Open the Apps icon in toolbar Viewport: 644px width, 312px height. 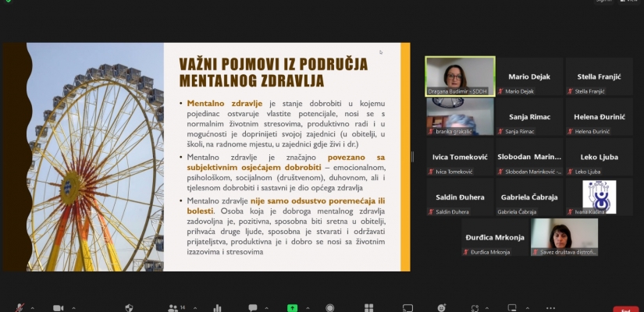point(475,308)
